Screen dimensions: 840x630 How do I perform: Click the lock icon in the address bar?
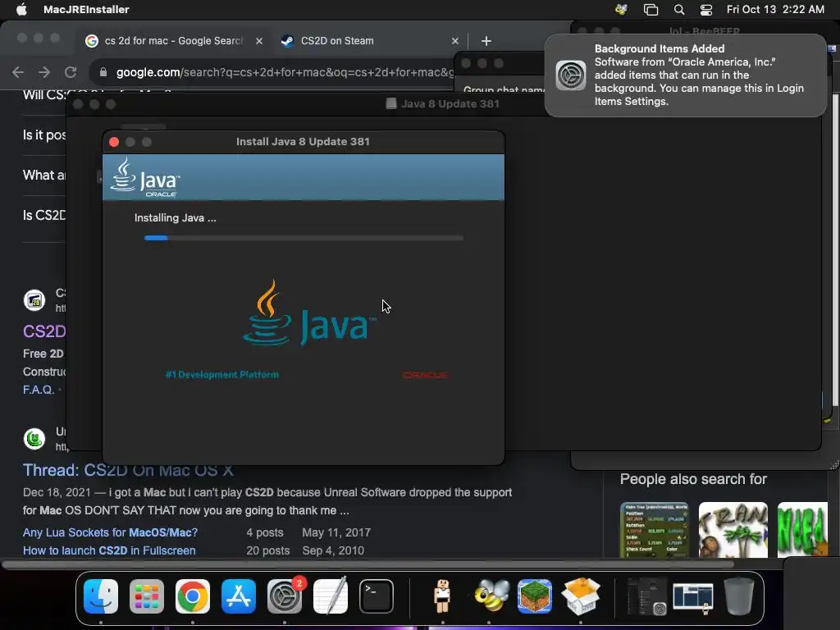pos(103,72)
